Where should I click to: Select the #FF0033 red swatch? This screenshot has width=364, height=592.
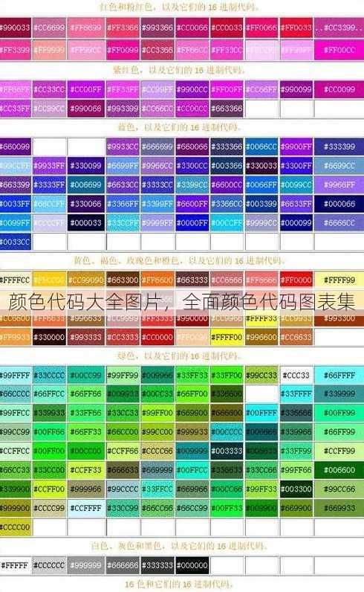(x=296, y=28)
